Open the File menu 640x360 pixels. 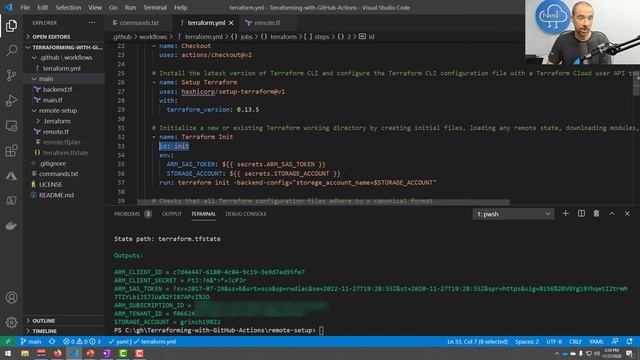(25, 7)
